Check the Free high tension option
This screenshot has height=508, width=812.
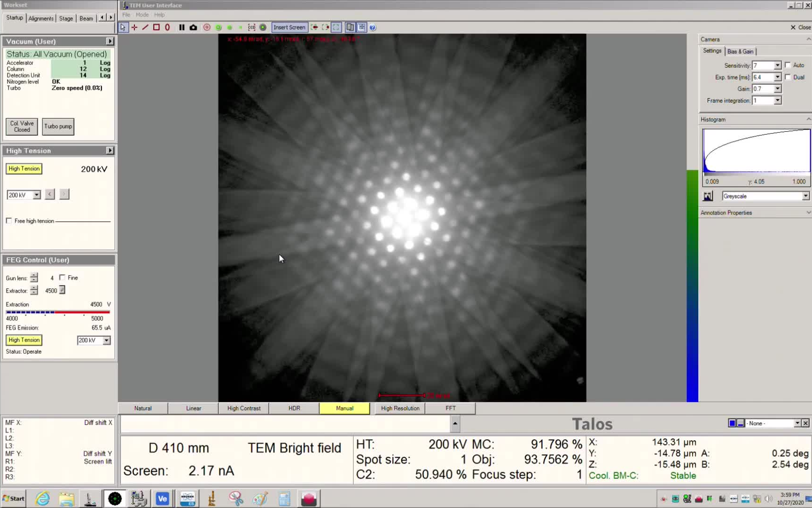click(8, 220)
